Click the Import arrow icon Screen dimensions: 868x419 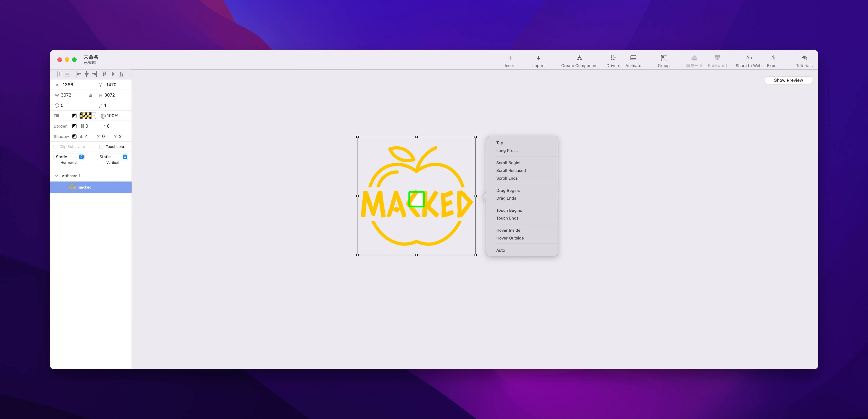(x=538, y=58)
